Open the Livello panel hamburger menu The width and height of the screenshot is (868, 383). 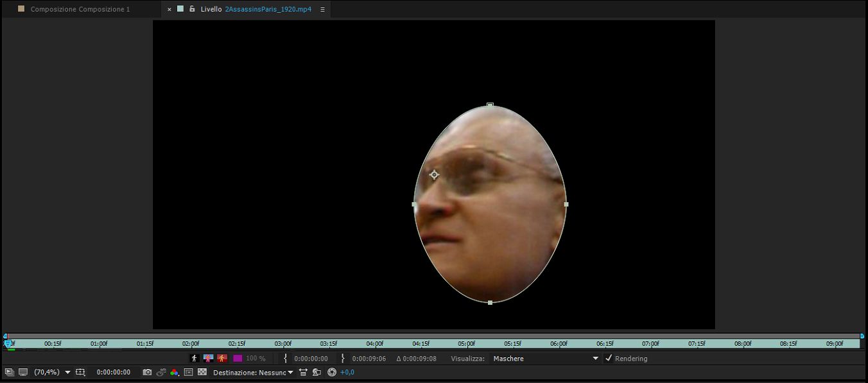322,10
